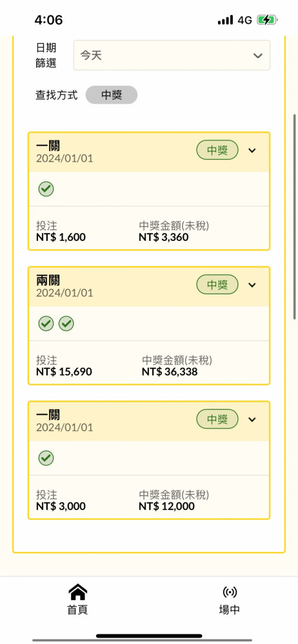Tap the green check in the NT$ 3,000 card

[x=46, y=458]
